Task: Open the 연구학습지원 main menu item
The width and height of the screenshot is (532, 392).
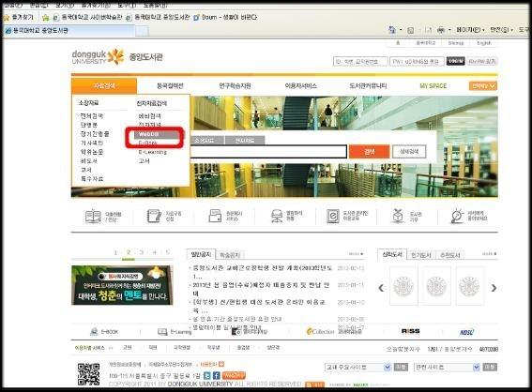Action: point(236,85)
